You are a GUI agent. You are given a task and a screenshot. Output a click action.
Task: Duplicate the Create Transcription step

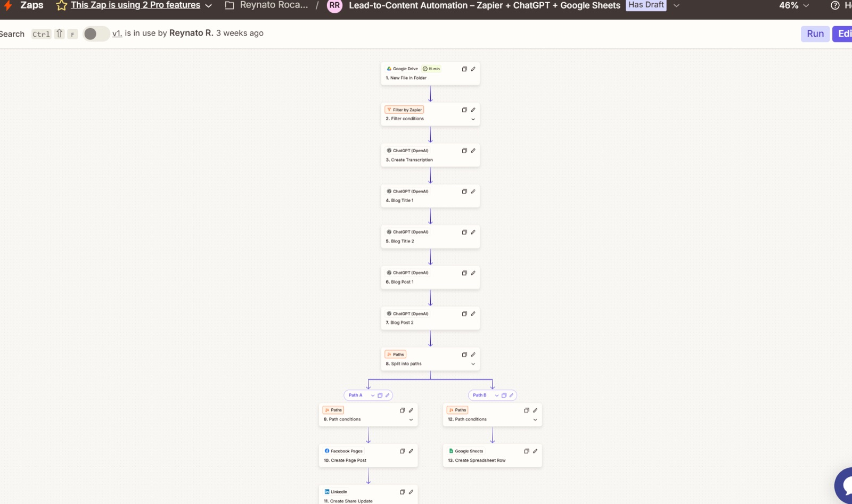coord(464,151)
